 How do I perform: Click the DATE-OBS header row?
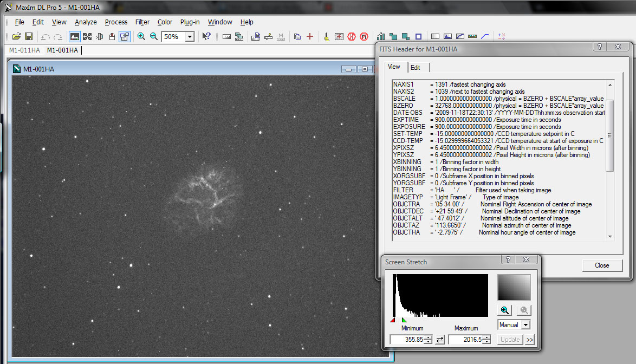coord(499,113)
